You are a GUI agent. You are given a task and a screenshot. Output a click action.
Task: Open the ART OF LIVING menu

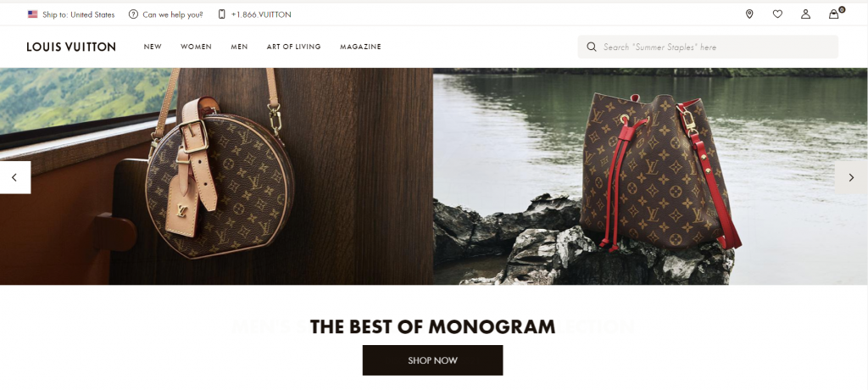click(x=293, y=47)
